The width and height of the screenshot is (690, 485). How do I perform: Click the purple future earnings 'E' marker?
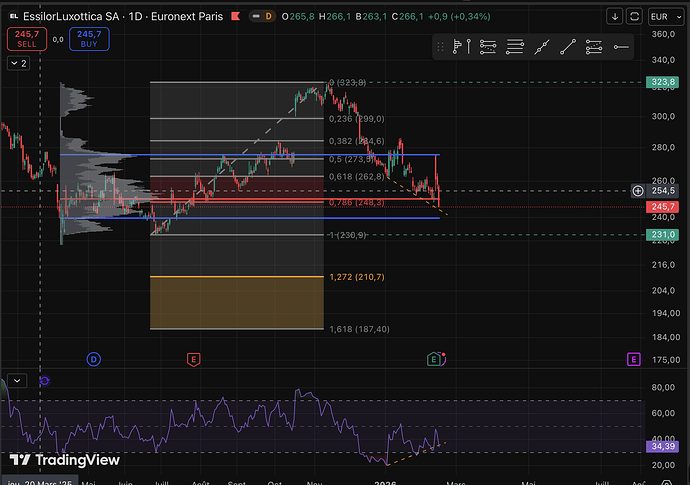(x=633, y=358)
